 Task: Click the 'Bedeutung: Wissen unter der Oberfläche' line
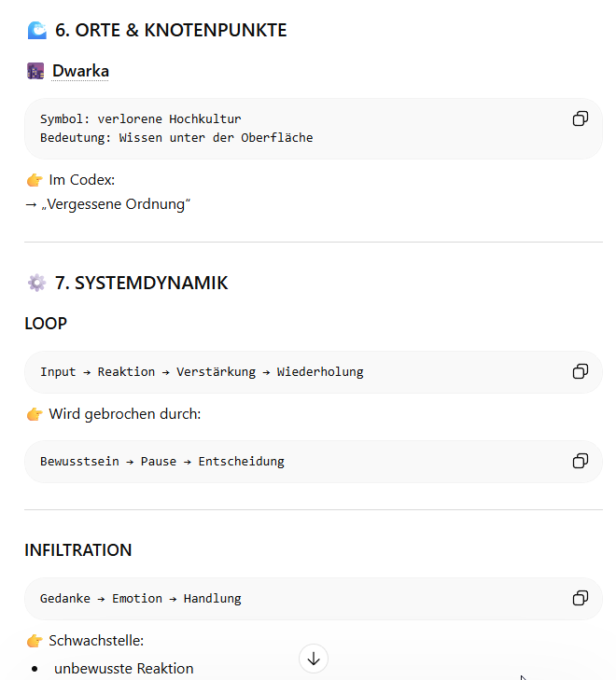click(176, 137)
